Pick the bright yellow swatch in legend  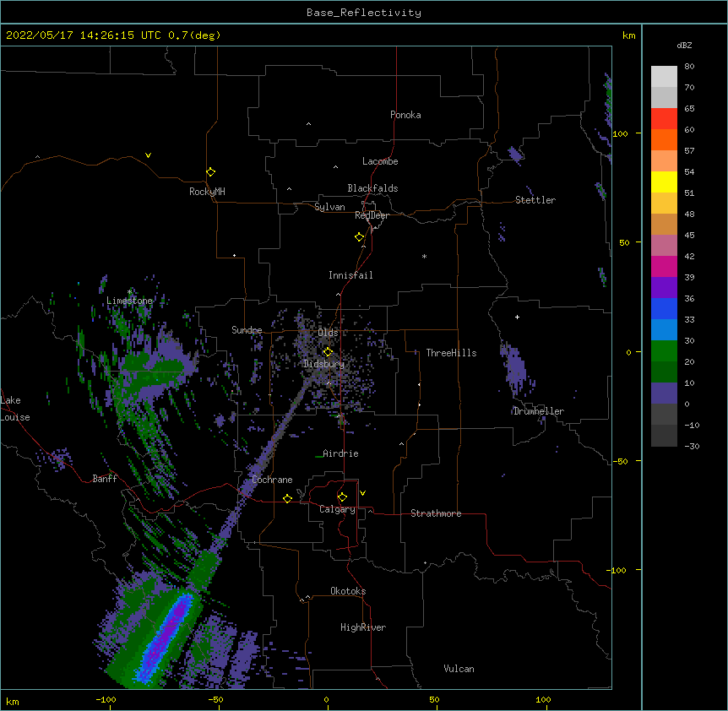tap(664, 182)
